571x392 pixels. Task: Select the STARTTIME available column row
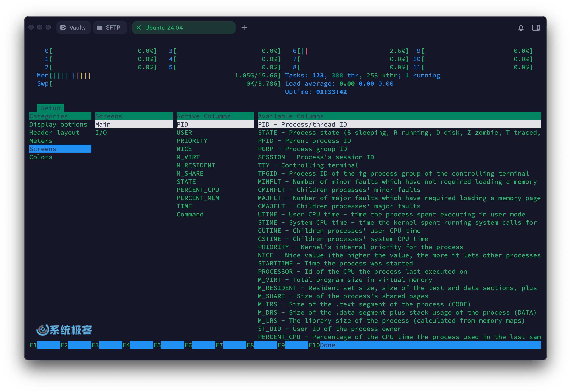coord(399,264)
